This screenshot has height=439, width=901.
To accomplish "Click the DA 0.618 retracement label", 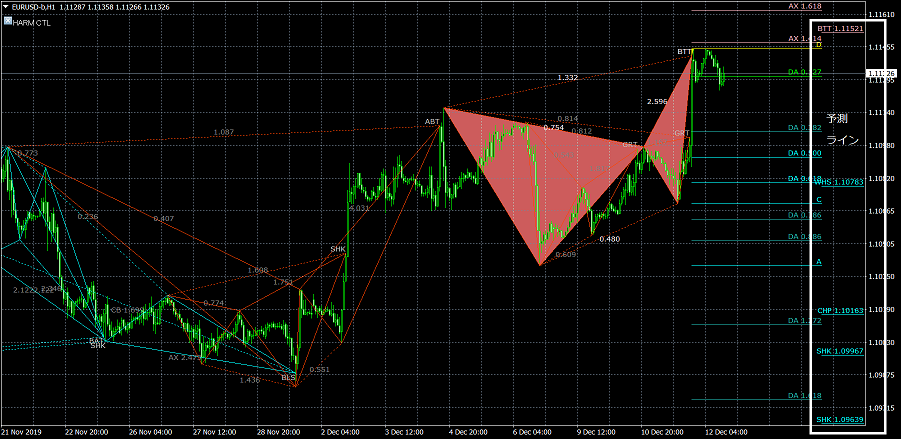I will [x=804, y=179].
